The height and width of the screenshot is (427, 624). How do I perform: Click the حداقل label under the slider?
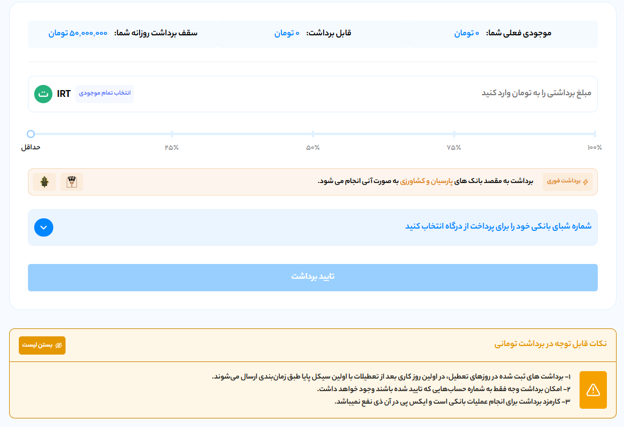click(31, 147)
